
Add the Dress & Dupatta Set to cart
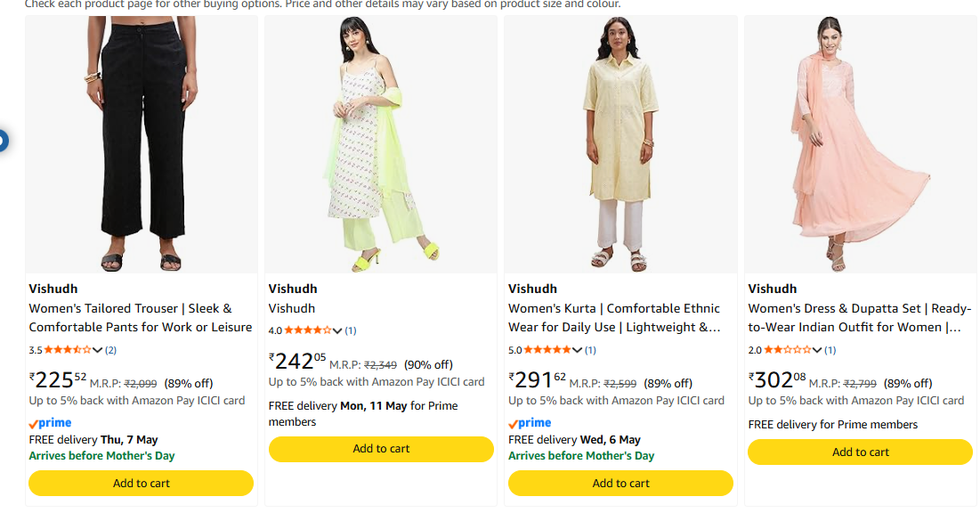click(x=860, y=452)
